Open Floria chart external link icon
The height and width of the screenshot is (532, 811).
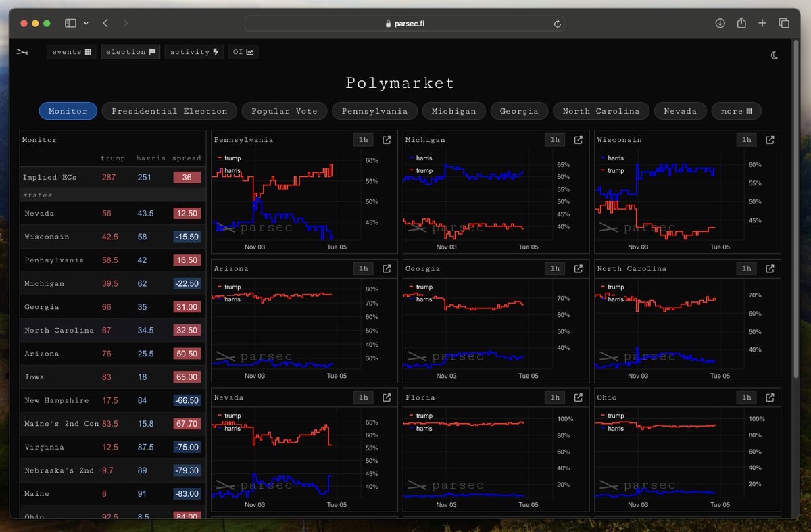pyautogui.click(x=578, y=397)
